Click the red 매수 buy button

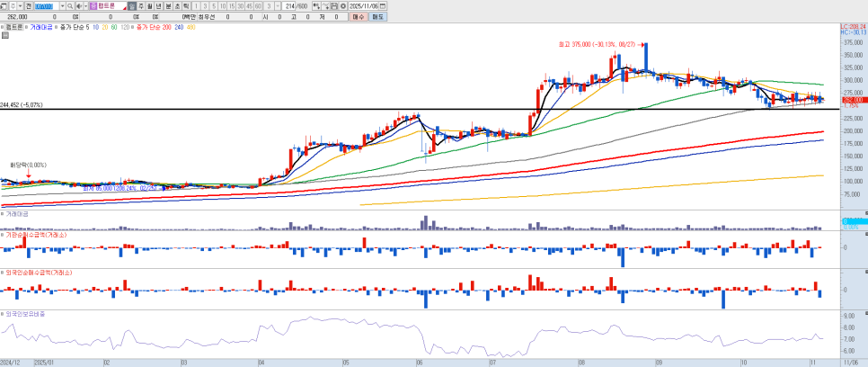tap(358, 16)
